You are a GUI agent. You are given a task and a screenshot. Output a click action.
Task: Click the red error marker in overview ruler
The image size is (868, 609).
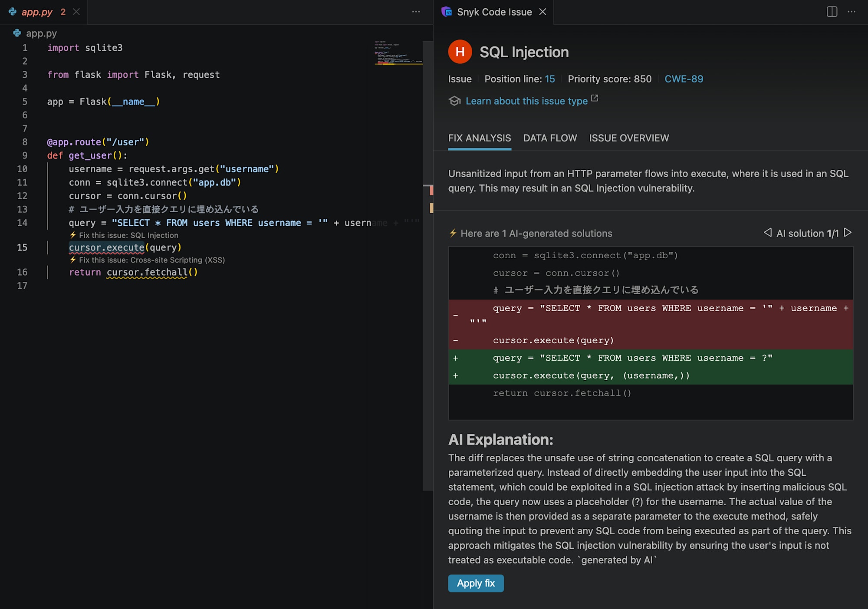[x=431, y=190]
